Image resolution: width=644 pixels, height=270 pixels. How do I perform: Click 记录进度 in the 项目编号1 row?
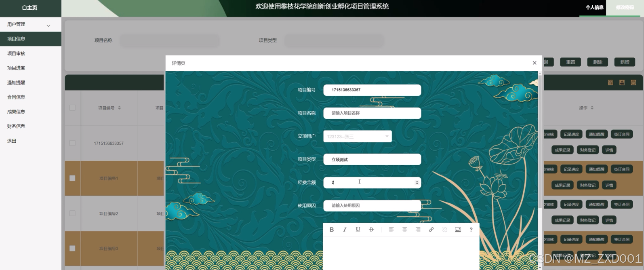point(571,169)
